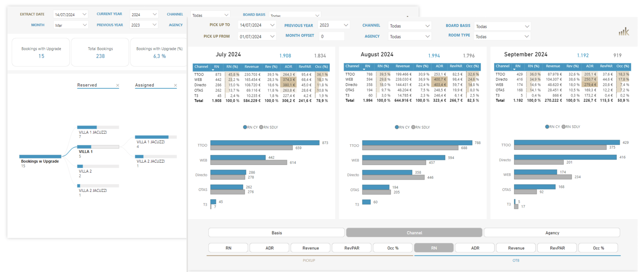Click the RN sort arrow in August table
This screenshot has height=272, width=644.
coord(364,69)
